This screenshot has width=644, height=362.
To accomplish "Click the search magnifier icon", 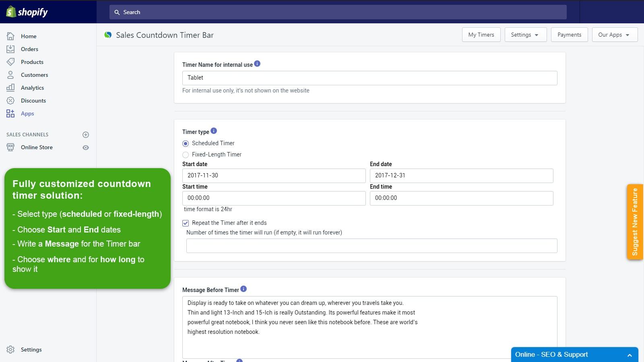I will (117, 12).
